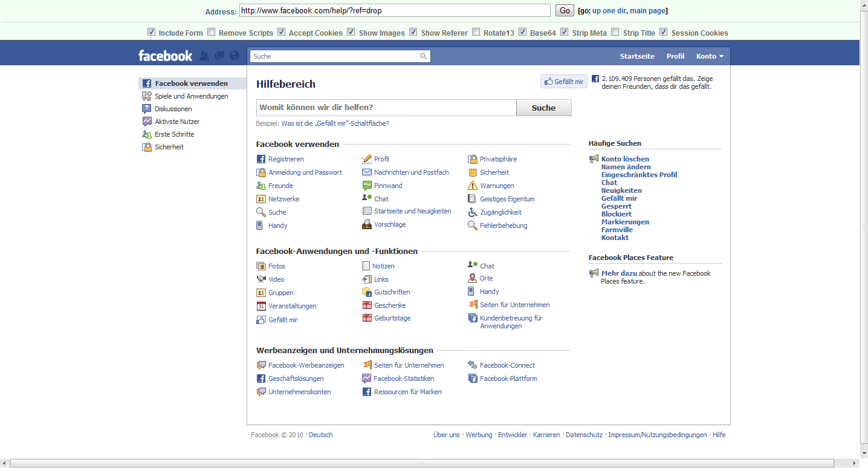Click the Mehr dazu link
868x468 pixels.
pos(619,273)
